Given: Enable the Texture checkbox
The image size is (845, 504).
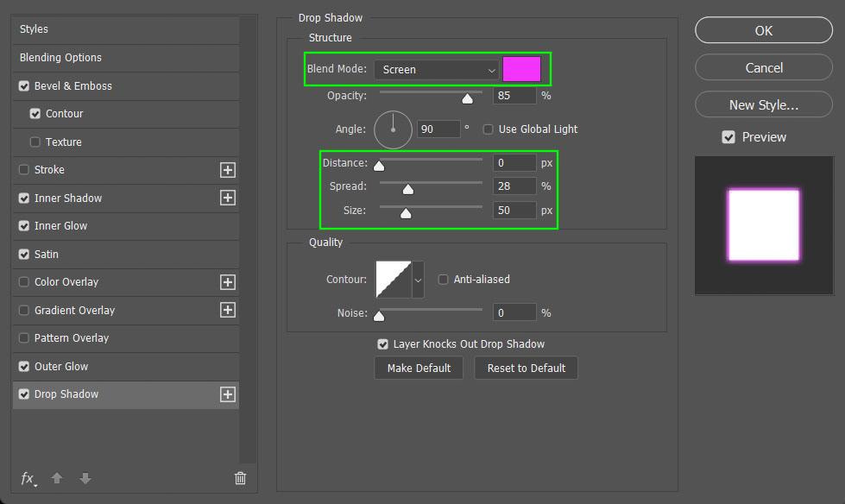Looking at the screenshot, I should pyautogui.click(x=35, y=142).
